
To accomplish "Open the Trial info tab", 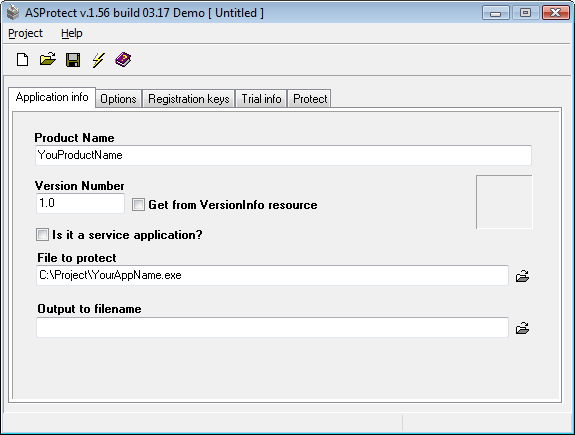I will [x=261, y=99].
